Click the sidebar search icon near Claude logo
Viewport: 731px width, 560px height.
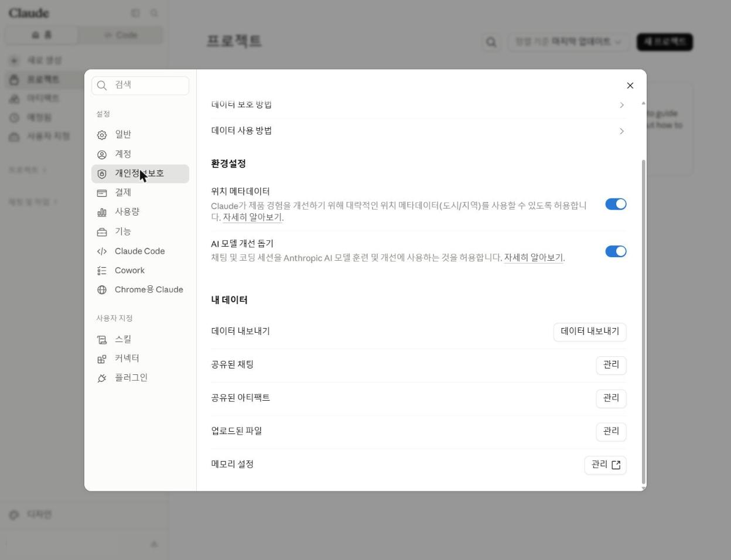coord(154,13)
